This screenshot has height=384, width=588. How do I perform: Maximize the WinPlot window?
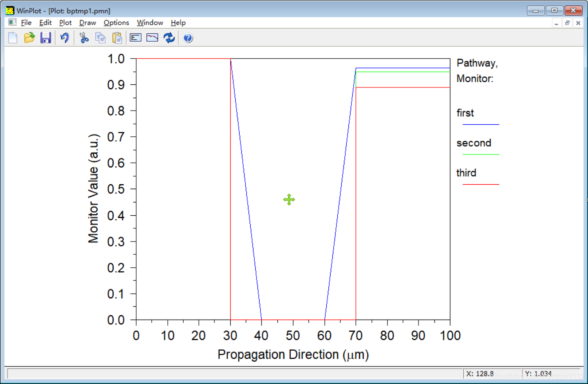click(554, 11)
